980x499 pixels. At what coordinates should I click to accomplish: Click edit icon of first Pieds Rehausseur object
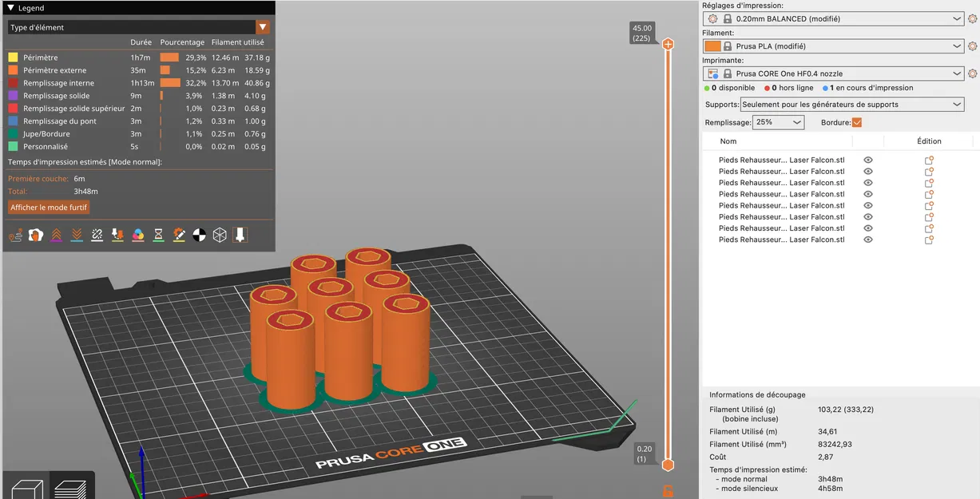[x=929, y=160]
